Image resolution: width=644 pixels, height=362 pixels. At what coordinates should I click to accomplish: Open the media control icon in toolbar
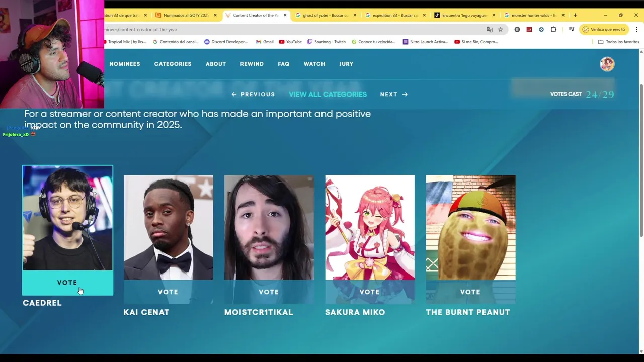(572, 29)
